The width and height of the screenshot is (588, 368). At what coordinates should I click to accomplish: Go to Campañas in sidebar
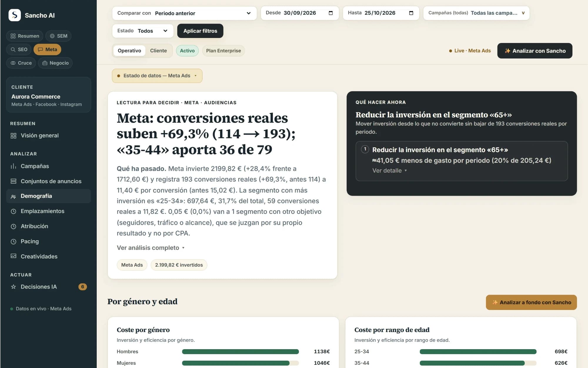point(49,166)
